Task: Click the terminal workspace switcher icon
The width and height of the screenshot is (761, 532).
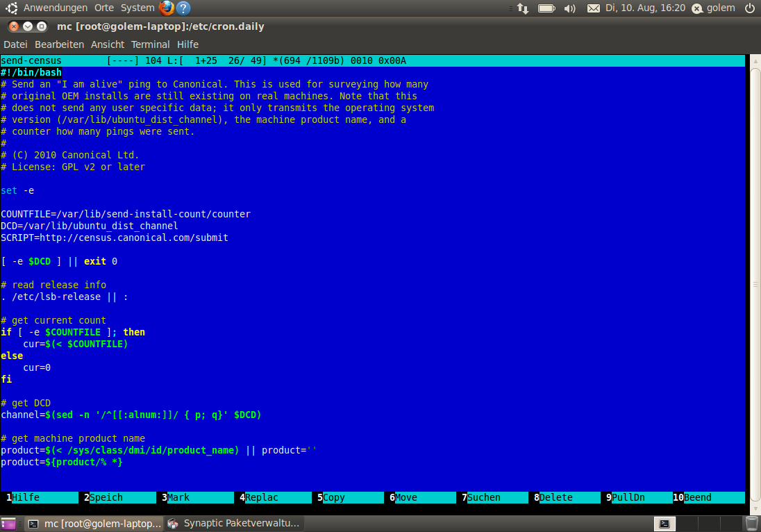Action: pos(664,524)
